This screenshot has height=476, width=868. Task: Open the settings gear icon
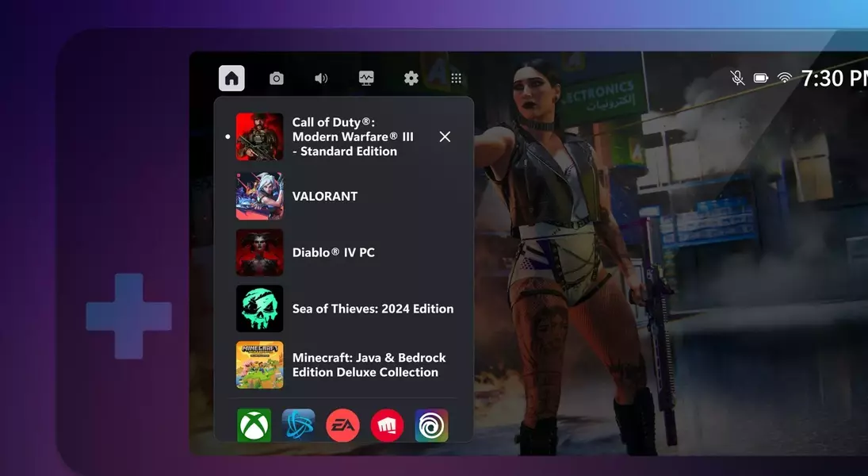point(411,79)
